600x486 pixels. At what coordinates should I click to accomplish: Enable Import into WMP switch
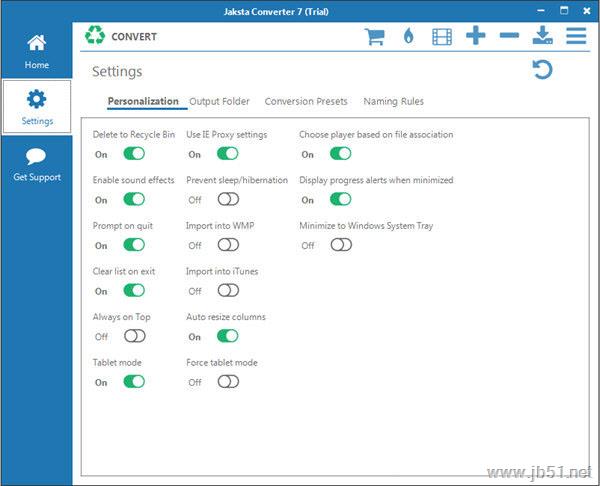[228, 245]
